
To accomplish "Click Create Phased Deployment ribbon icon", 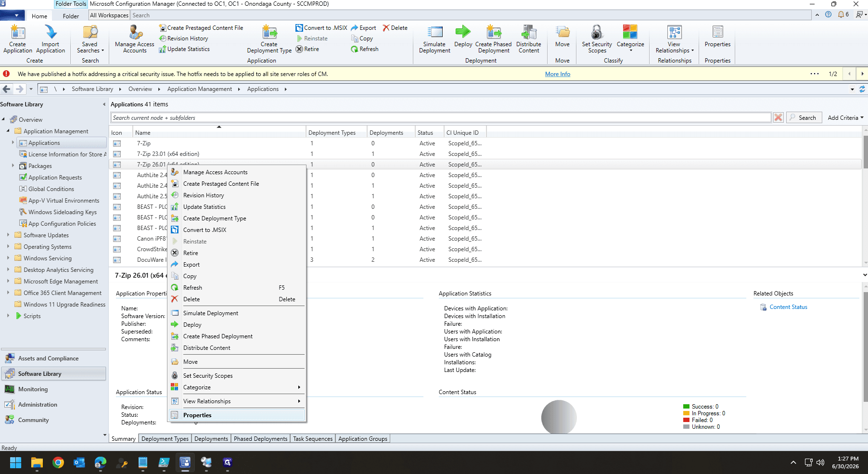I will (x=494, y=39).
